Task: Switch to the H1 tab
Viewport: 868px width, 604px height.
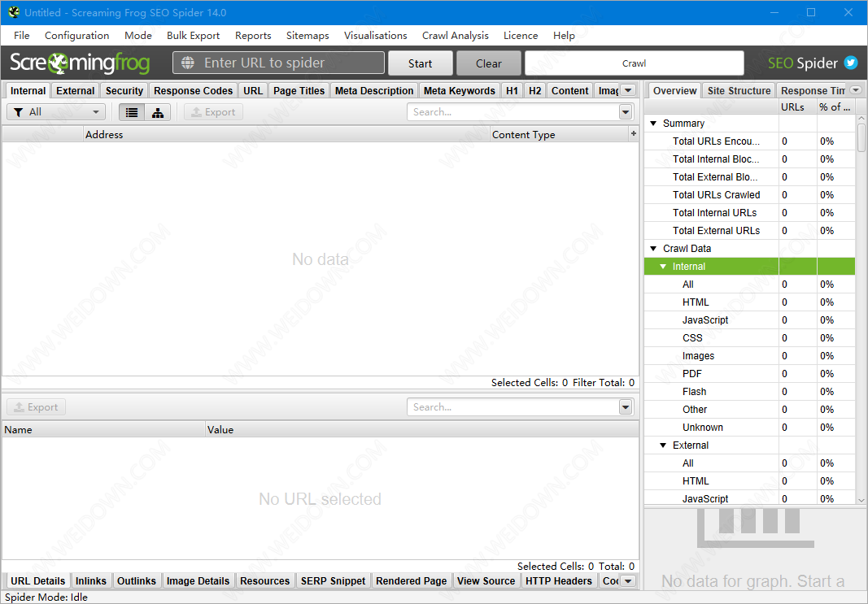Action: pyautogui.click(x=512, y=91)
